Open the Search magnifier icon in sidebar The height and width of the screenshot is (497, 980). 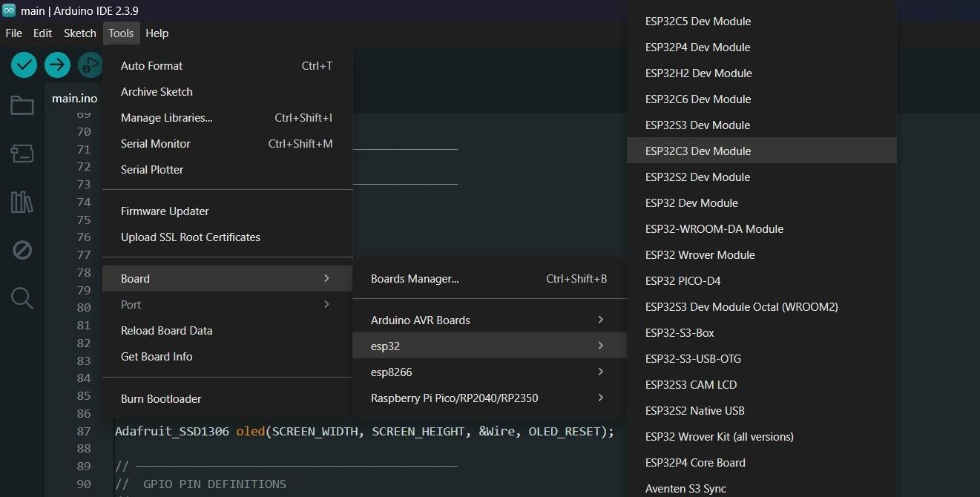(x=22, y=298)
